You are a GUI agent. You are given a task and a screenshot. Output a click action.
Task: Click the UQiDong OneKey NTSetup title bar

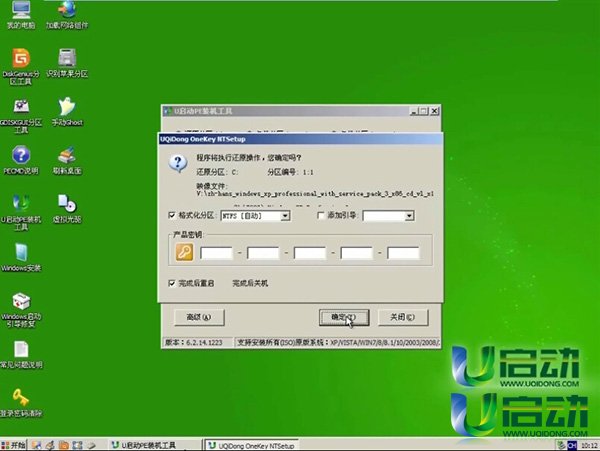(300, 139)
